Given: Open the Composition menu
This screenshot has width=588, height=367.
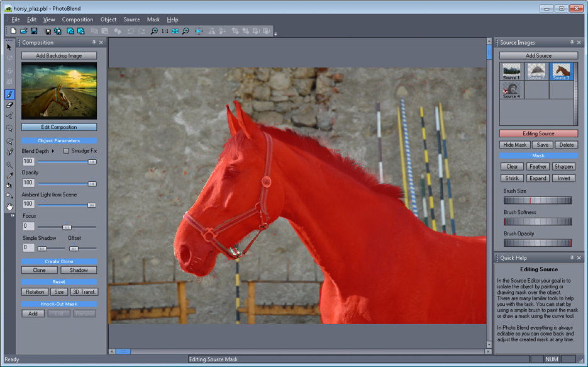Looking at the screenshot, I should pos(77,20).
